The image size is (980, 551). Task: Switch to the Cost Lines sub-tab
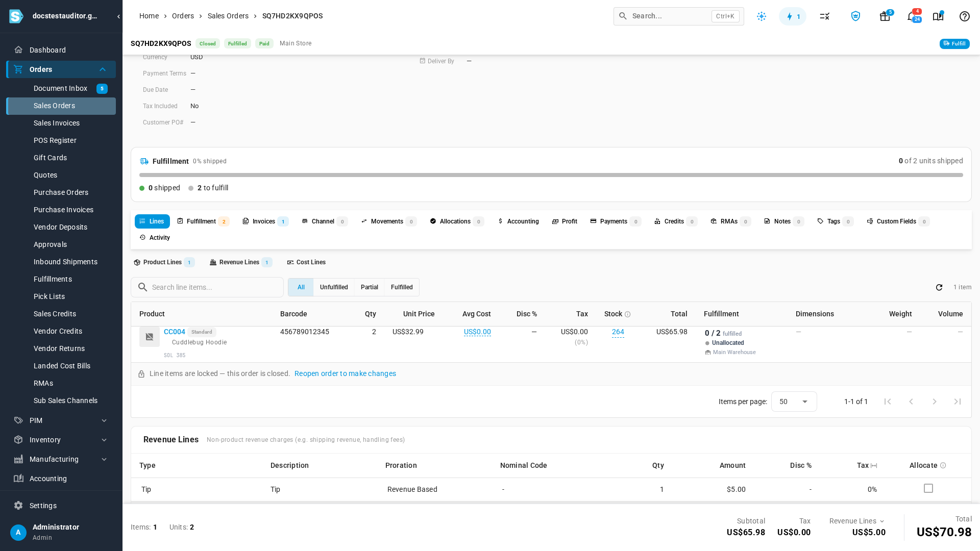click(306, 262)
